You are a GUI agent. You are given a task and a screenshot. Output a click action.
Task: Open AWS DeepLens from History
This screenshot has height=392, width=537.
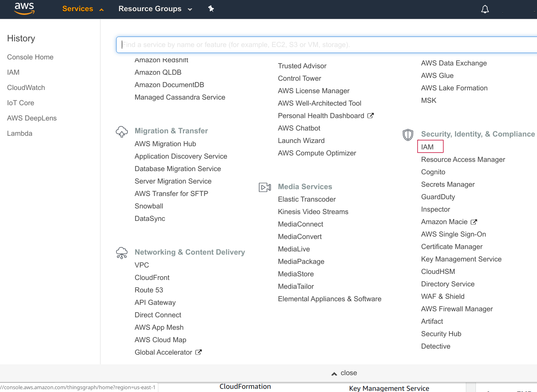click(32, 118)
